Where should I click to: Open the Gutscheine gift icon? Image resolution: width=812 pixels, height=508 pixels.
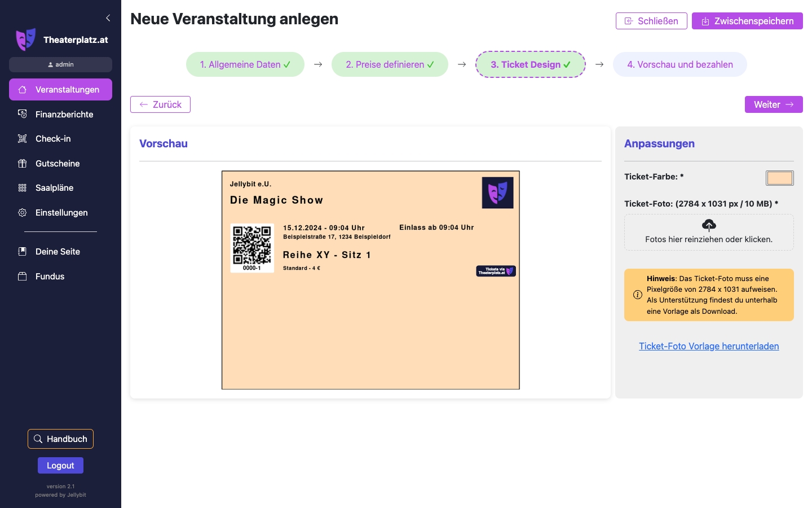click(x=22, y=164)
